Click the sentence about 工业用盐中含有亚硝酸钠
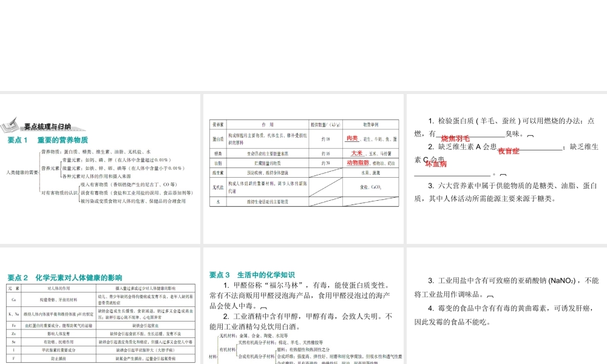 [x=506, y=288]
